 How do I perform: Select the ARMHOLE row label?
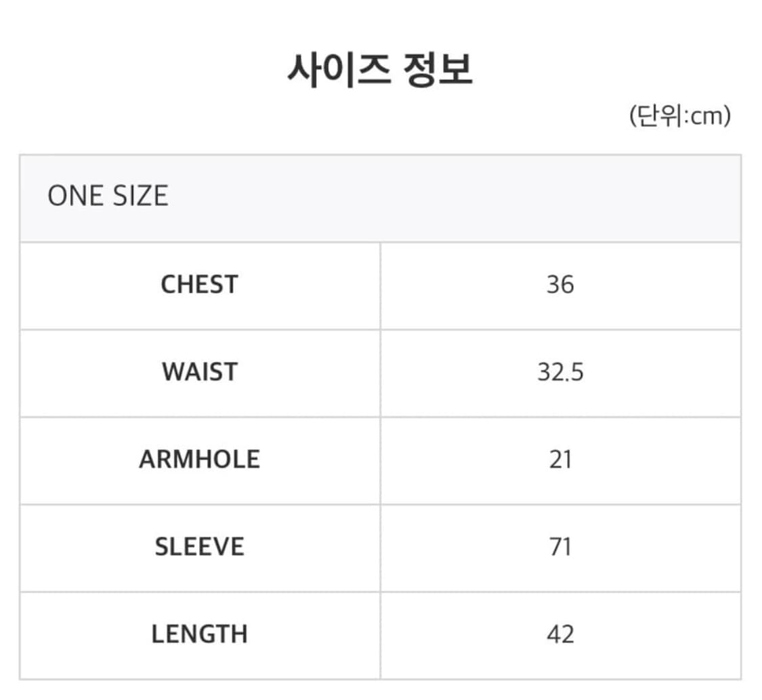(x=200, y=459)
